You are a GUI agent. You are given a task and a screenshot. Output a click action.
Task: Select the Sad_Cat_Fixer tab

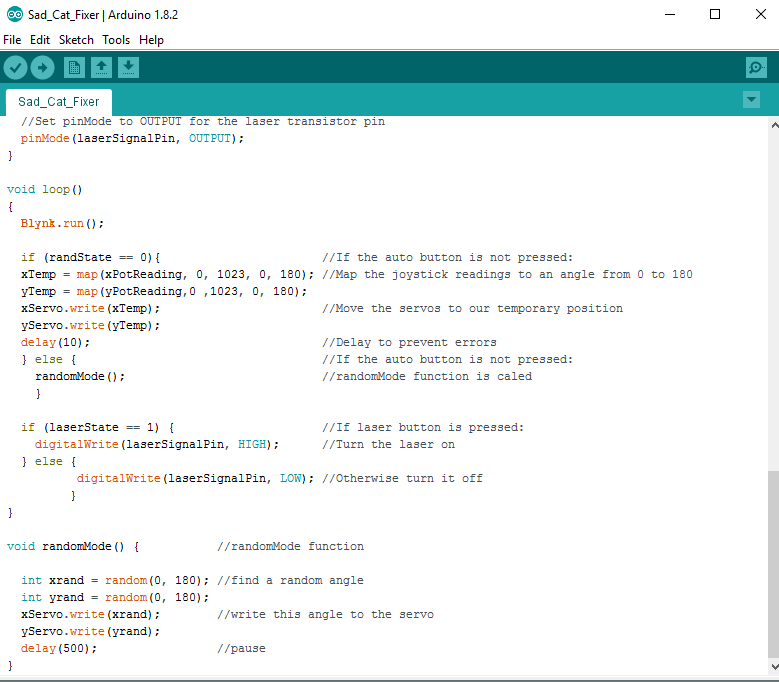coord(58,102)
